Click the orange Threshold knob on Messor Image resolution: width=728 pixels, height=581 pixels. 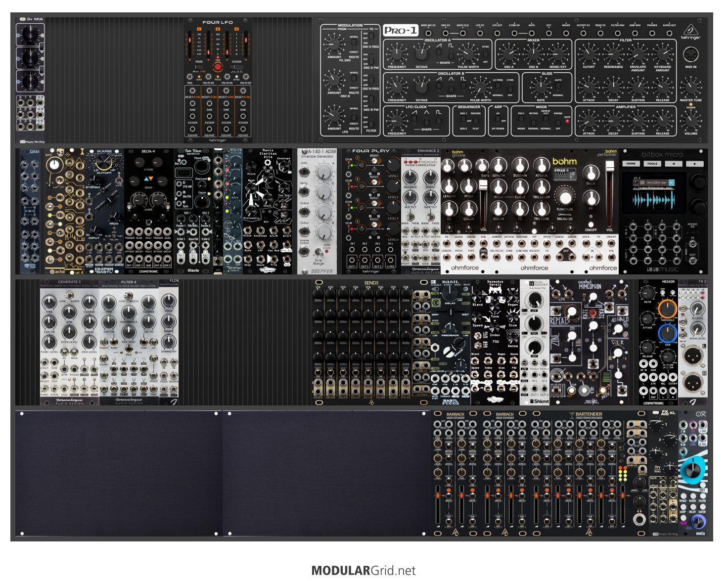[667, 309]
